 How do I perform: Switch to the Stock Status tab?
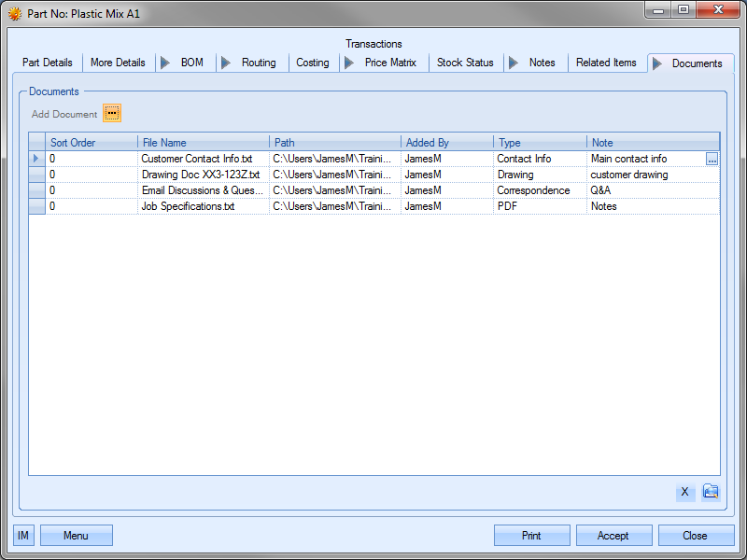tap(465, 63)
